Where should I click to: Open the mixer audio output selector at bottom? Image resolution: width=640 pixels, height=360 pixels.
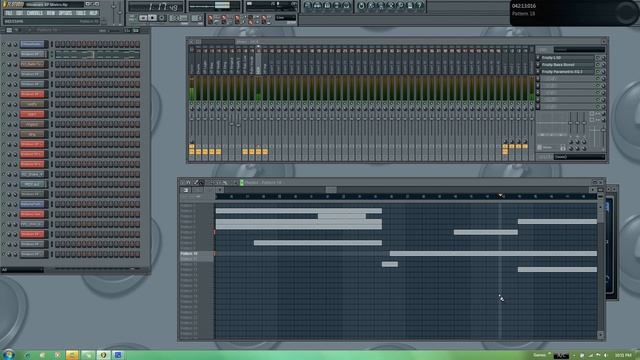579,157
